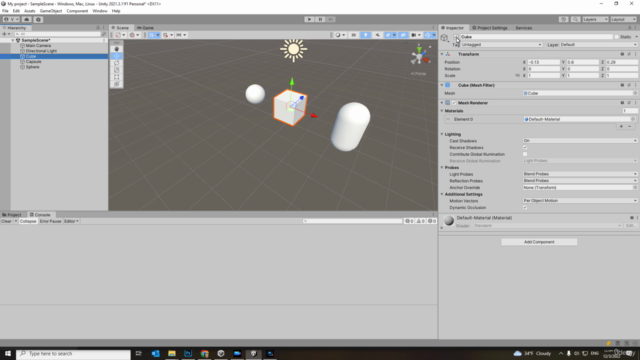This screenshot has width=640, height=360.
Task: Toggle scene audio icon
Action: (378, 35)
